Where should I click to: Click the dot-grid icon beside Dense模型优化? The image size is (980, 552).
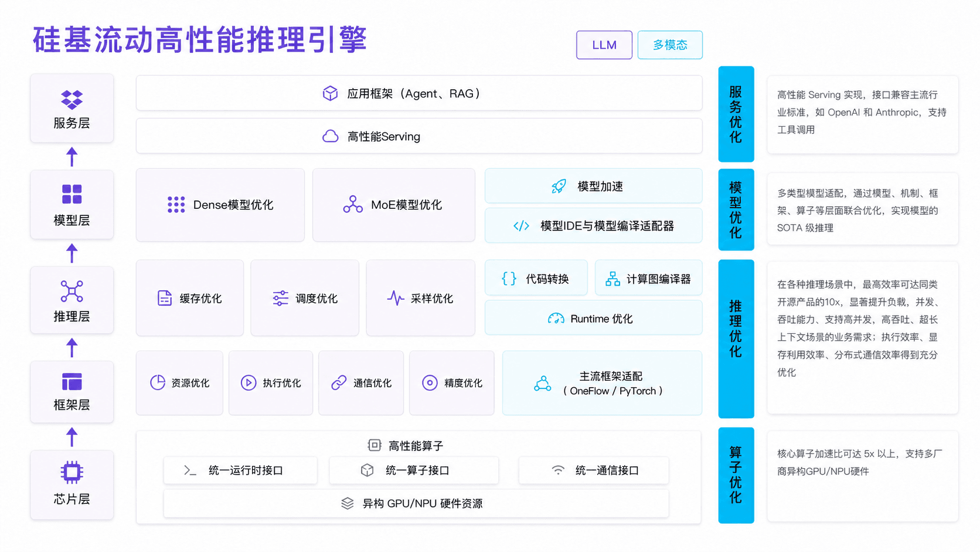click(x=176, y=205)
